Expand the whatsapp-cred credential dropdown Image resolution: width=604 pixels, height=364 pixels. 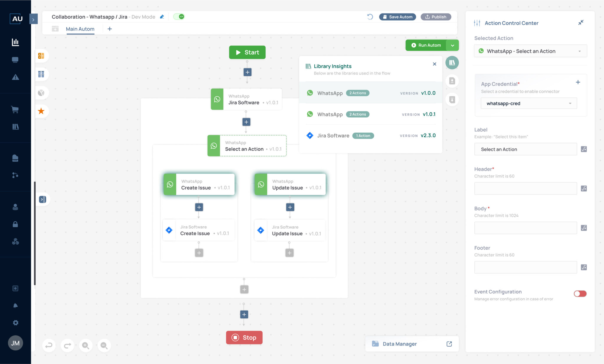point(528,103)
